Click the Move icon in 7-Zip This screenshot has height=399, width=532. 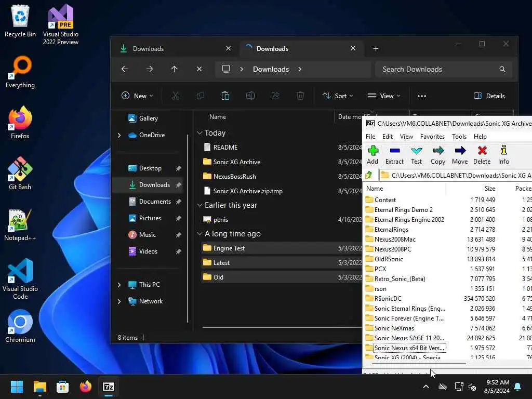460,150
